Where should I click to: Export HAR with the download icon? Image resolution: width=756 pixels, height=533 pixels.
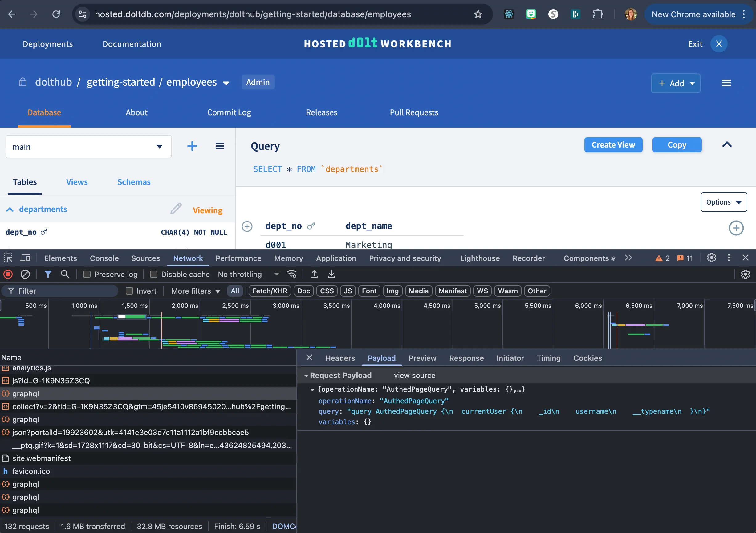pyautogui.click(x=331, y=274)
